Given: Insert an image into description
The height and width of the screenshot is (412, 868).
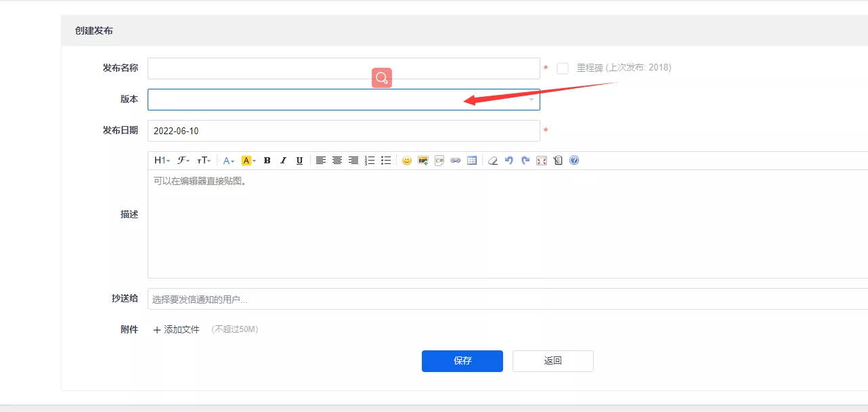Looking at the screenshot, I should coord(423,161).
